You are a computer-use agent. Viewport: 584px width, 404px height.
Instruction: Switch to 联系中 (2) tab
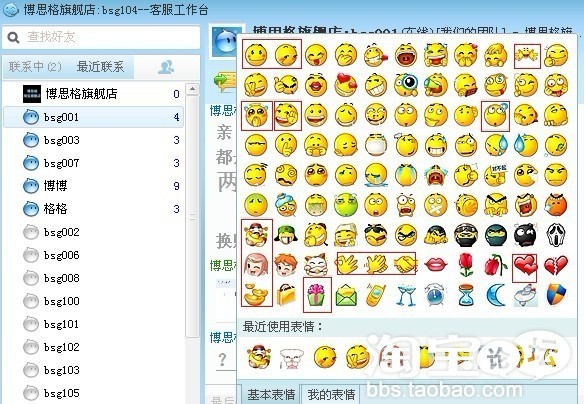35,67
